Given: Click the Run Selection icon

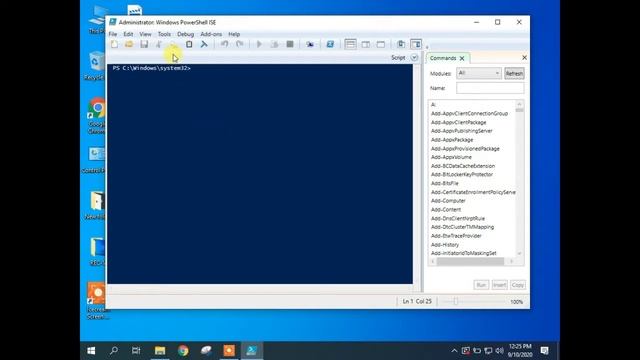Looking at the screenshot, I should coord(274,44).
